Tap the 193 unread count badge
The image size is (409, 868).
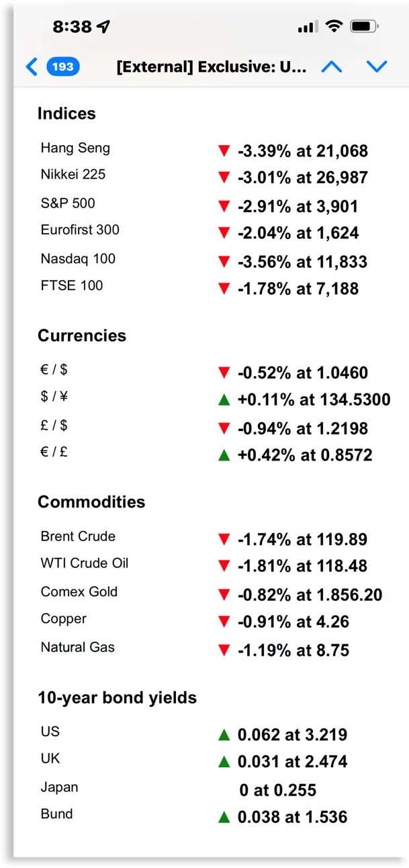pos(62,66)
